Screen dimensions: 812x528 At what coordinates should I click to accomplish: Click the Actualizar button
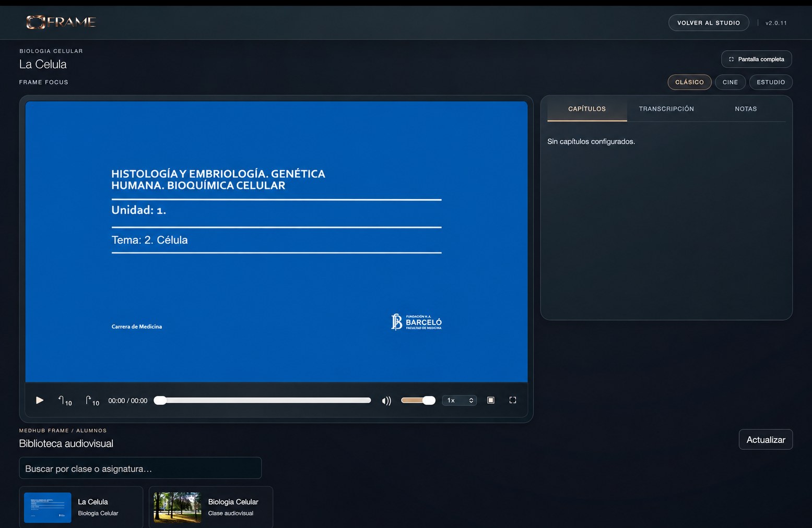(x=766, y=439)
